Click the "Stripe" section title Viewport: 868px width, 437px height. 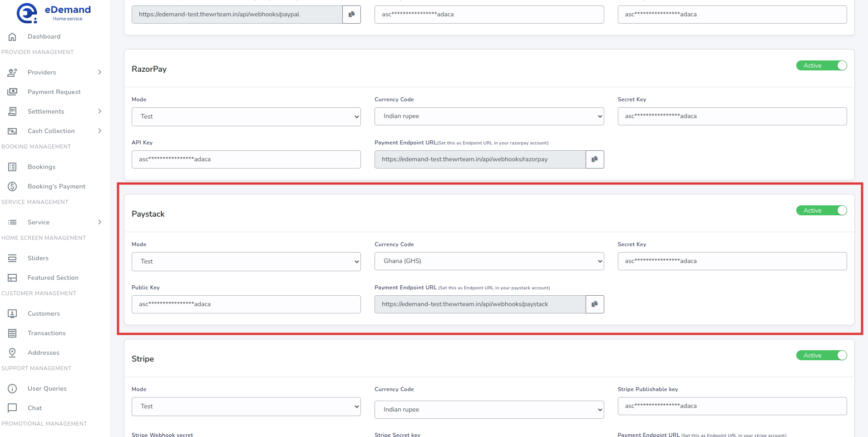143,359
